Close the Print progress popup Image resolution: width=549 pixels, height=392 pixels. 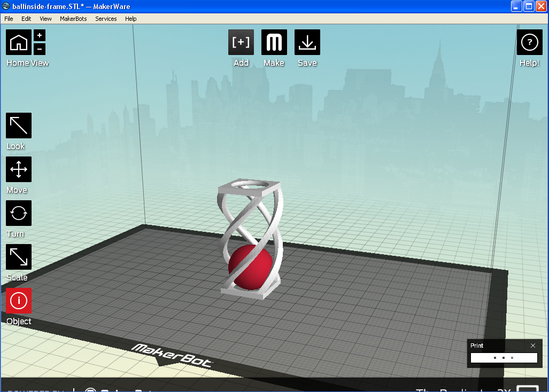(x=533, y=346)
